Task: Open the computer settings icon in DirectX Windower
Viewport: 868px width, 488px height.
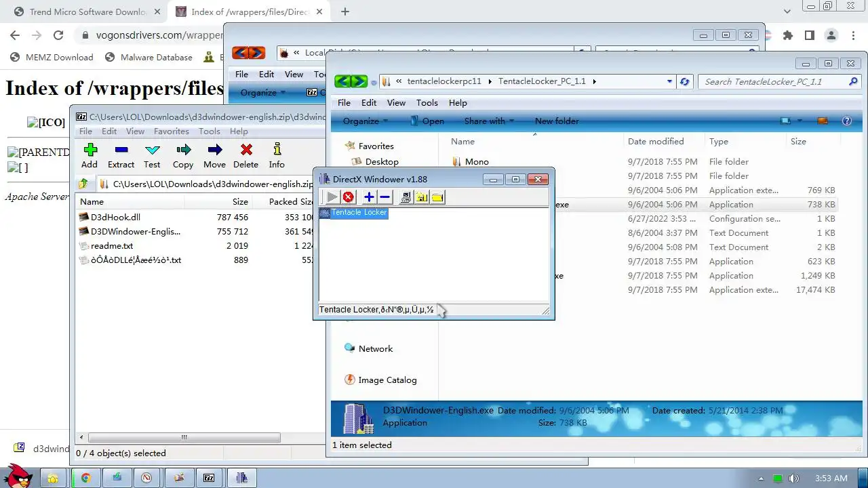Action: click(406, 197)
